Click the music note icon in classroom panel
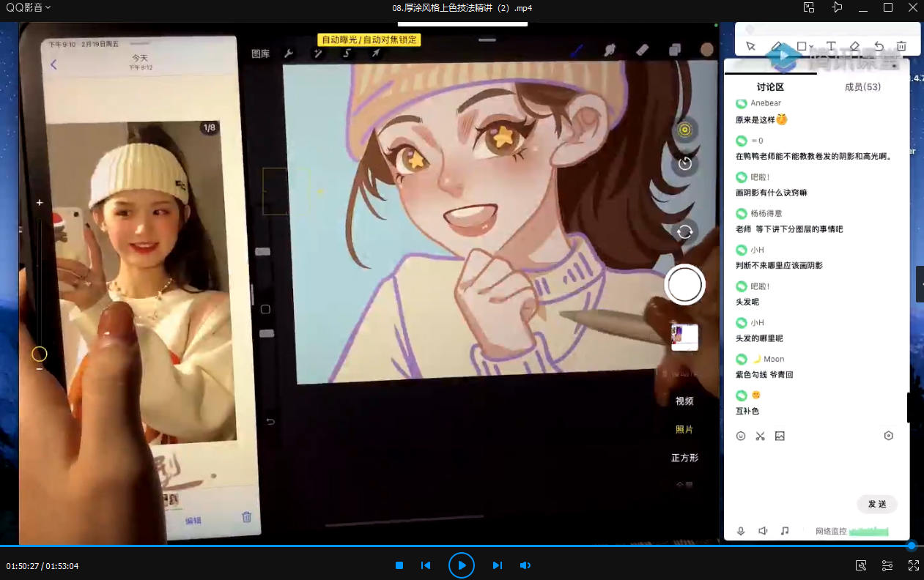This screenshot has height=580, width=924. point(785,531)
